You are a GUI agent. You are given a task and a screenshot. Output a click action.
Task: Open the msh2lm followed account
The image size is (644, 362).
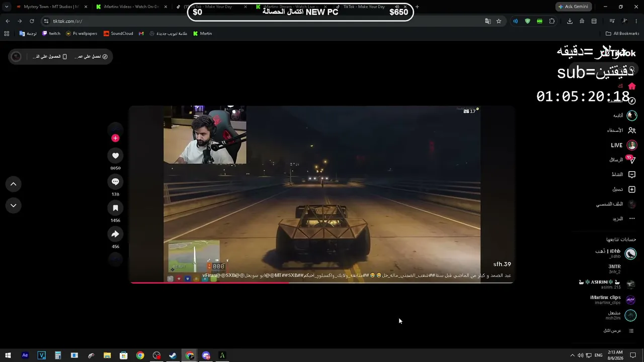[621, 315]
